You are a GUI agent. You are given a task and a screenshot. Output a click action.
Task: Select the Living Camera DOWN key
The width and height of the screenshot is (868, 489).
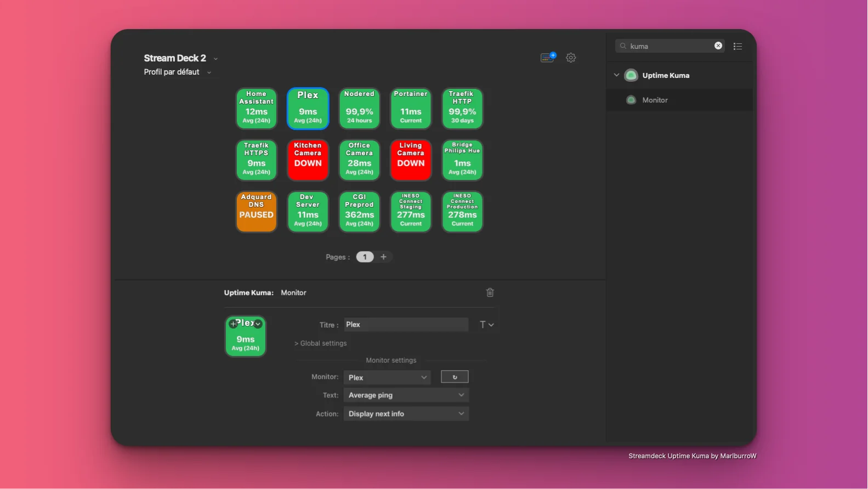pyautogui.click(x=411, y=160)
